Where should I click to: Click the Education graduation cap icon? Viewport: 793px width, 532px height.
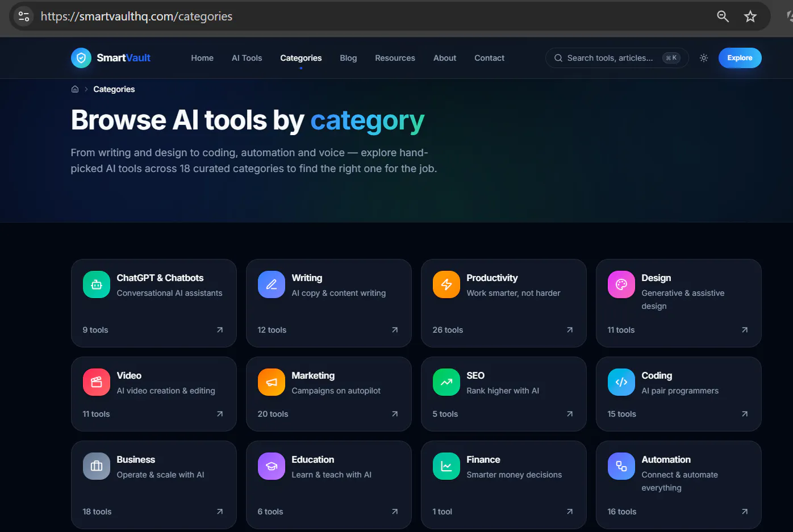coord(272,466)
